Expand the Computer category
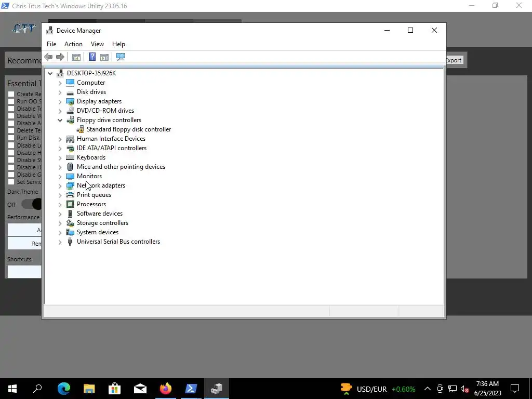This screenshot has width=532, height=399. [x=60, y=83]
